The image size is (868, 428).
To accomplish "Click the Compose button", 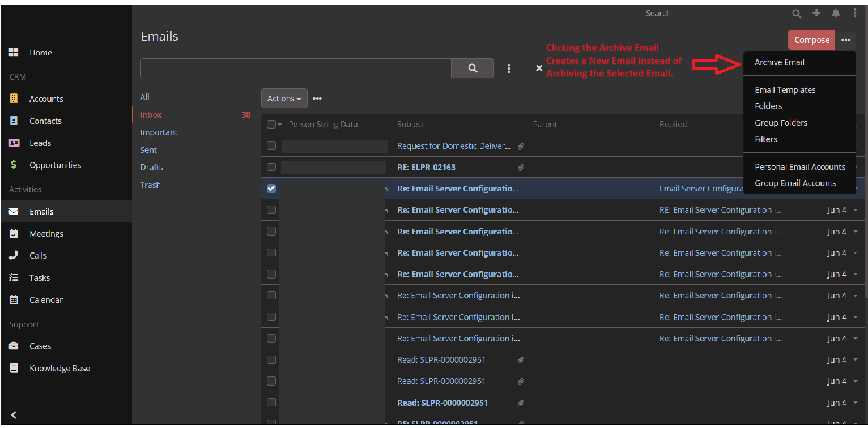I will coord(811,40).
